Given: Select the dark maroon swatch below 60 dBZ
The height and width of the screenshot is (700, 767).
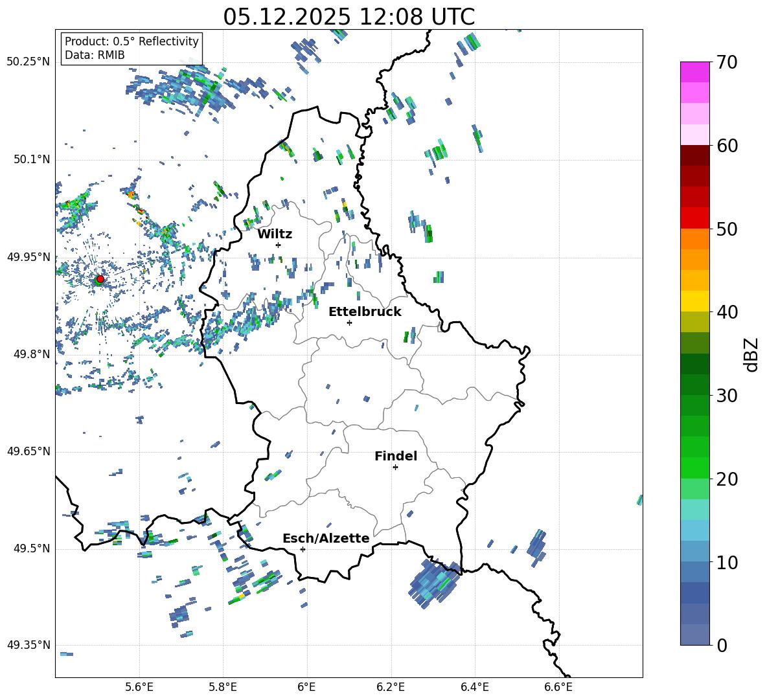Looking at the screenshot, I should click(x=694, y=155).
